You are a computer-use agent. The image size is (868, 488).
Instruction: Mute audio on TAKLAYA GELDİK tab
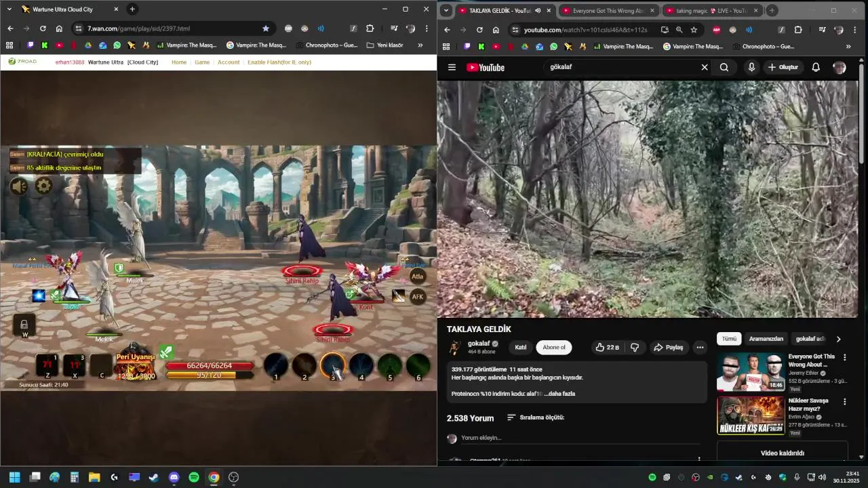(x=538, y=10)
